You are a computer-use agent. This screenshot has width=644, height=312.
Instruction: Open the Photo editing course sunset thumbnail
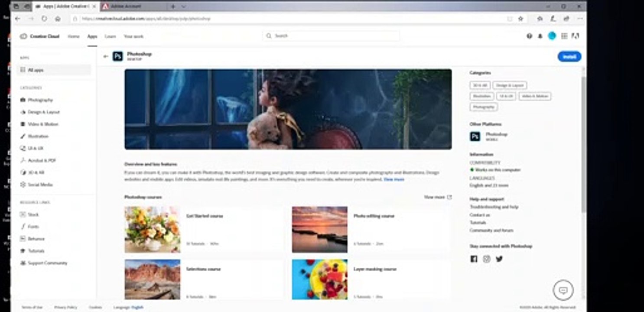click(319, 229)
